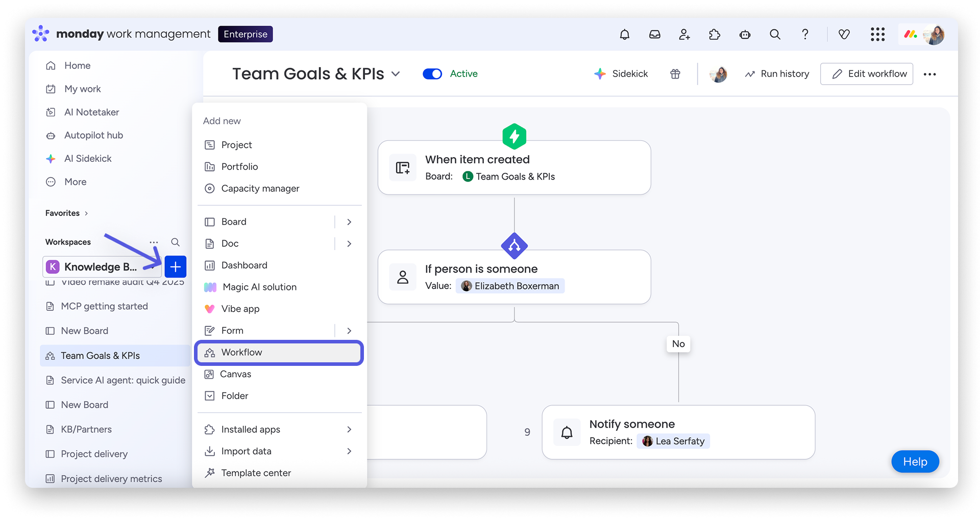Screen dimensions: 980x521
Task: Choose Vibe app menu item
Action: 279,309
